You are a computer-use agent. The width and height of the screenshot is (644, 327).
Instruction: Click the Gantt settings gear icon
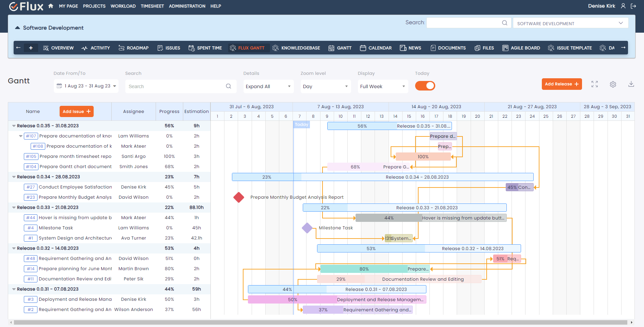(613, 84)
